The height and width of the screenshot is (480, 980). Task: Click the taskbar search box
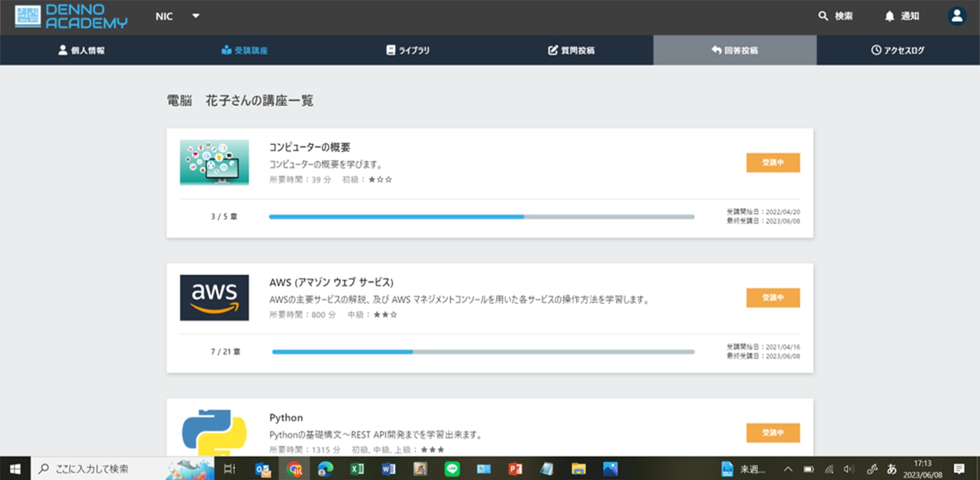pyautogui.click(x=122, y=469)
